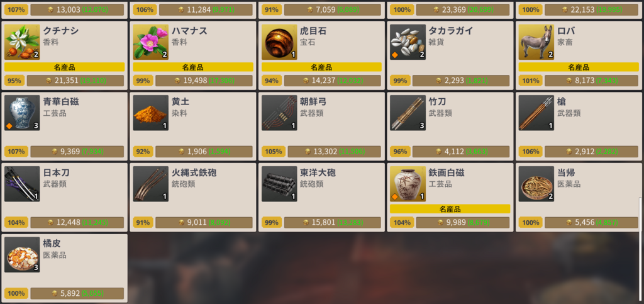Screen dimensions: 644x304
Task: Click the 9,011 price bar for 火縄式鉄砲
Action: pos(204,222)
